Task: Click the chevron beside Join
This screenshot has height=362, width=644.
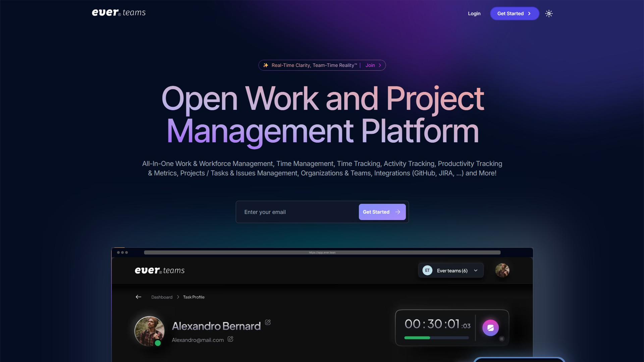Action: [x=380, y=65]
